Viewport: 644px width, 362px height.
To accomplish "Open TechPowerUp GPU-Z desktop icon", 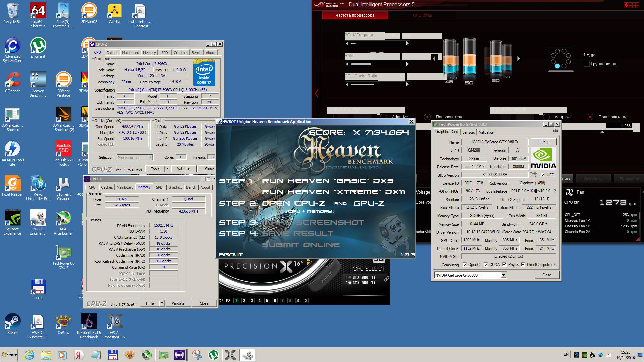I will [x=63, y=257].
